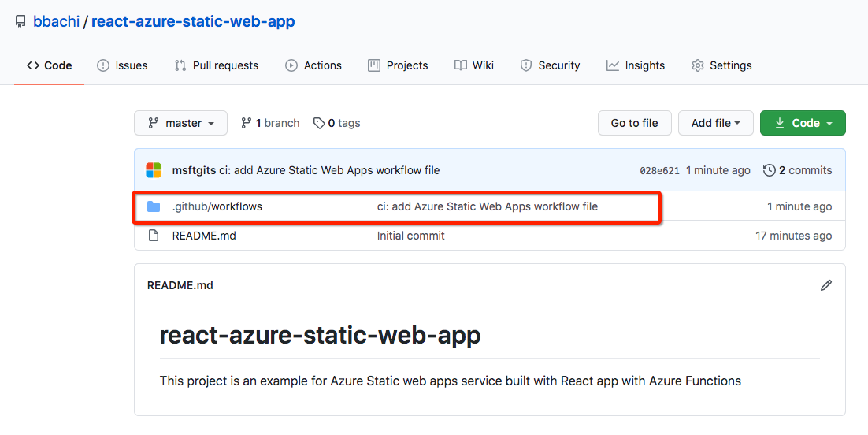This screenshot has width=868, height=435.
Task: Click the Issues circle icon
Action: [103, 65]
